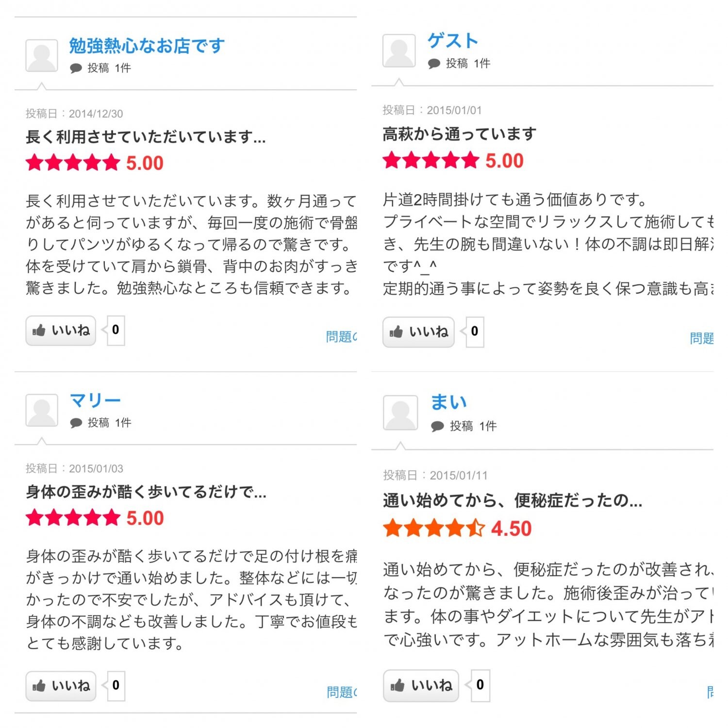The image size is (728, 728).
Task: Click speech bubble icon under マリー
Action: [x=76, y=423]
